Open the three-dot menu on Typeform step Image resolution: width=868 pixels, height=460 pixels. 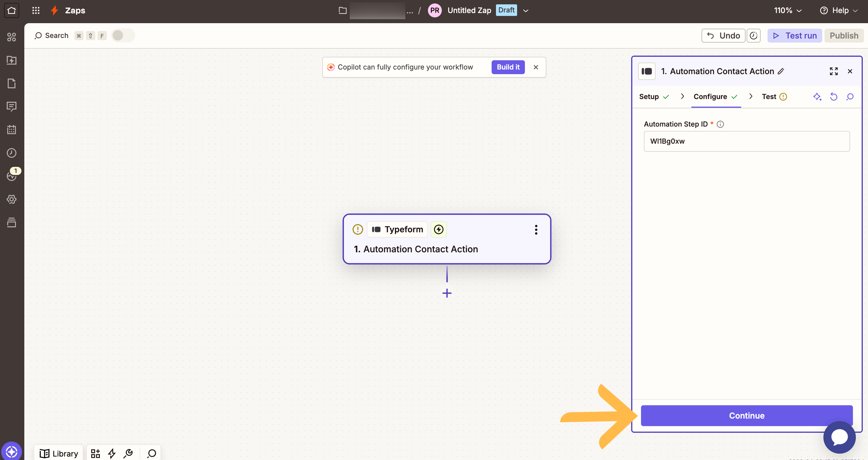[536, 230]
